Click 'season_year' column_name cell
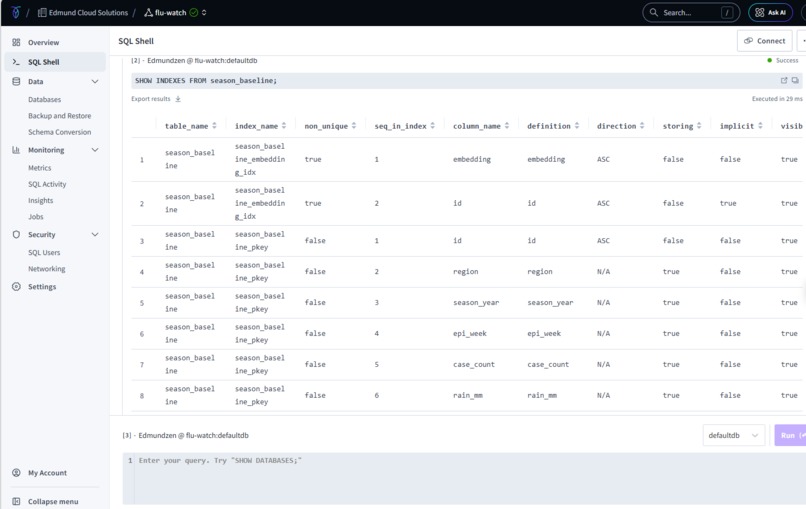 pos(476,302)
